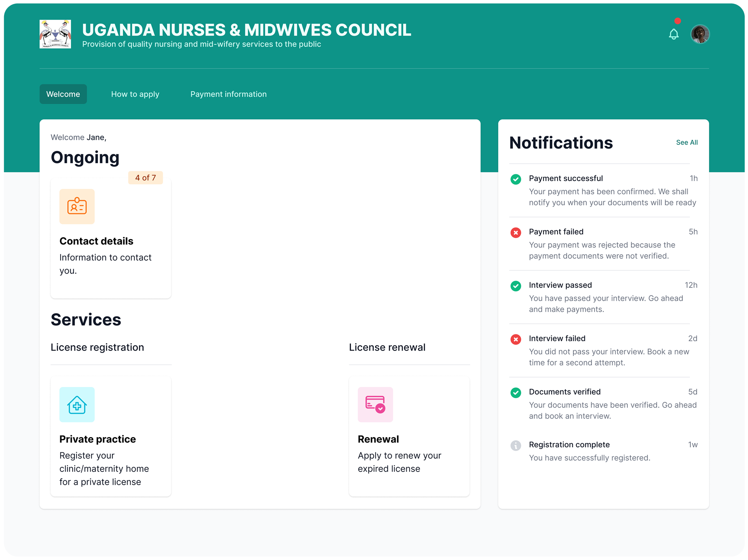Click the notification bell icon
Screen dimensions: 748x560
click(673, 34)
